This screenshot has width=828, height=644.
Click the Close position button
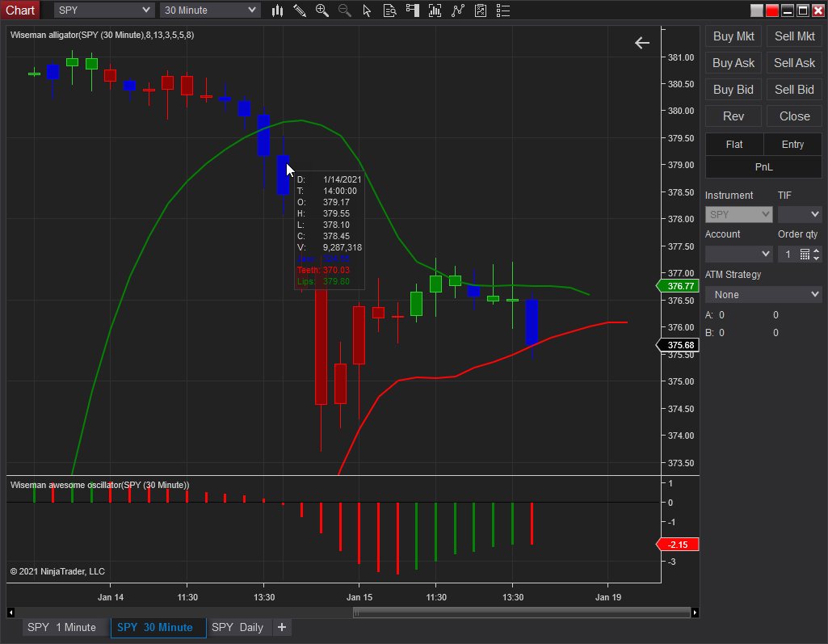tap(794, 116)
